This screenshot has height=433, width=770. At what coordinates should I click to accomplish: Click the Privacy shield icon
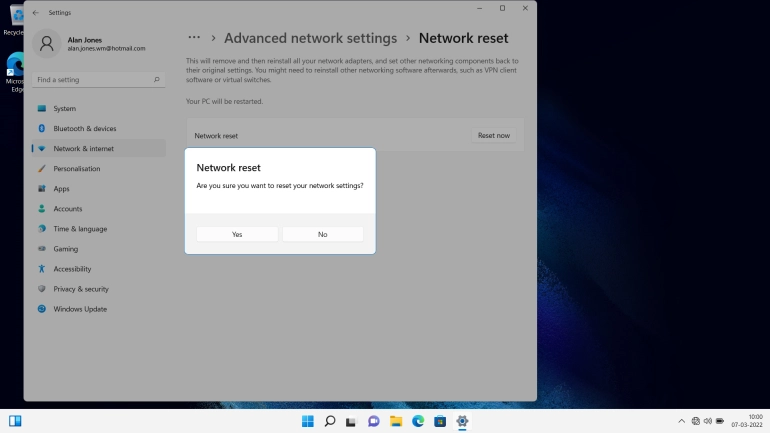coord(42,289)
